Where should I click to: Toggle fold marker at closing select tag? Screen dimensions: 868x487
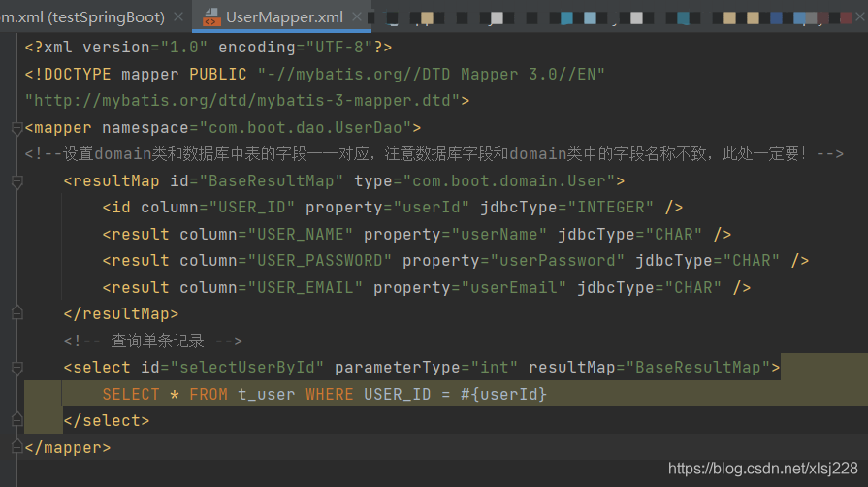coord(16,419)
